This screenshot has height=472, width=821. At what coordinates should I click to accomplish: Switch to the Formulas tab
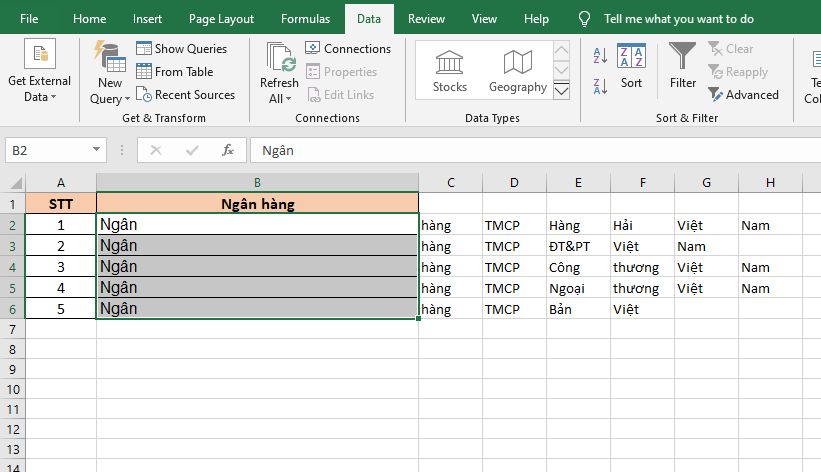click(305, 19)
